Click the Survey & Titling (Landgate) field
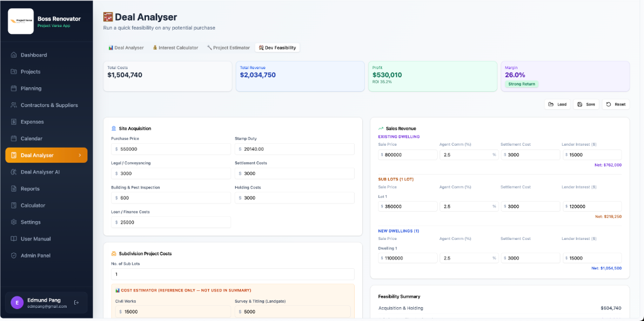This screenshot has width=644, height=321. (x=292, y=312)
